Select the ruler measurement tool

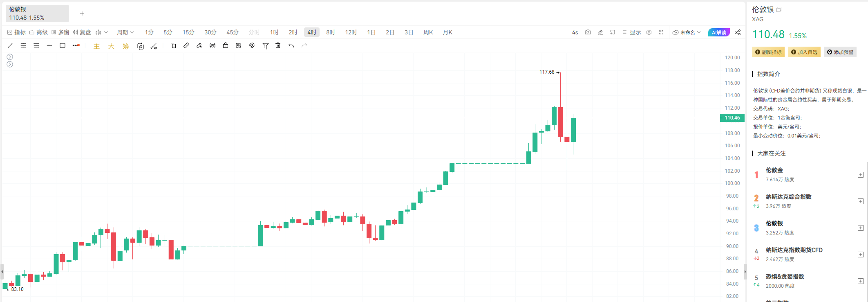(186, 45)
